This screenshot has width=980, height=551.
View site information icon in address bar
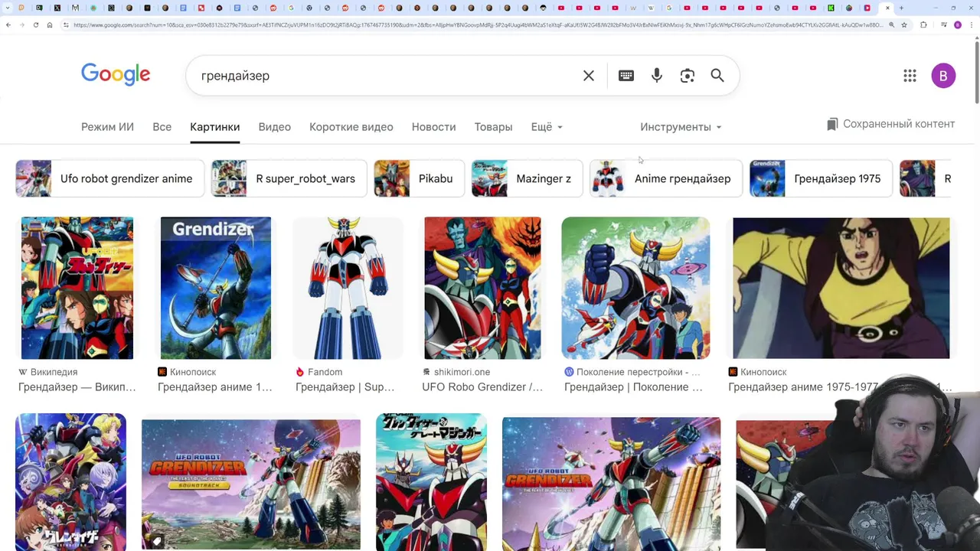tap(66, 25)
